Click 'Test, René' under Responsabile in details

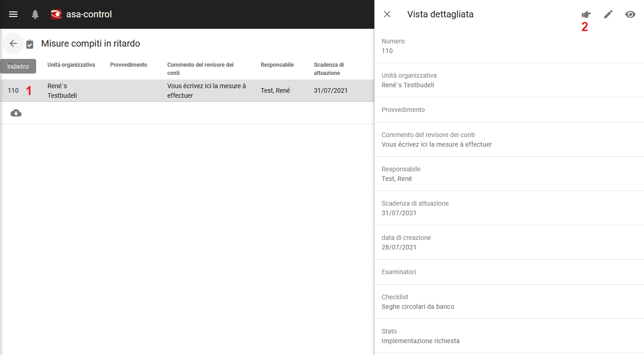(x=397, y=179)
